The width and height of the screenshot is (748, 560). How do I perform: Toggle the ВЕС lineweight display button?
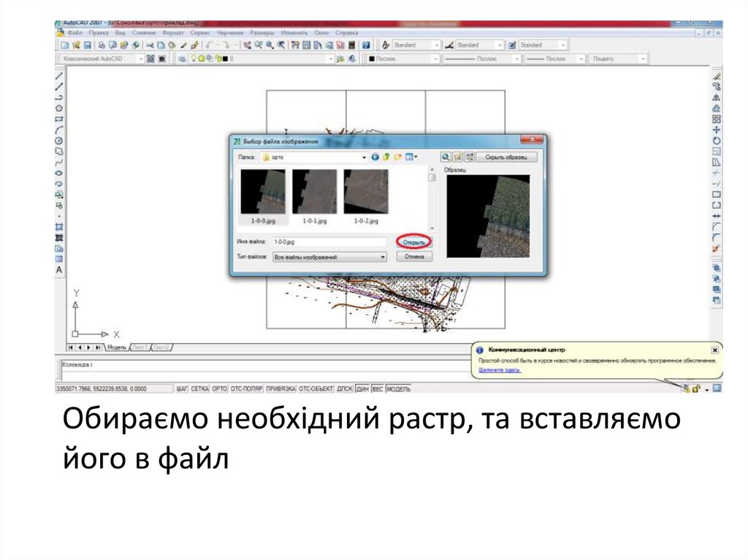tap(378, 388)
